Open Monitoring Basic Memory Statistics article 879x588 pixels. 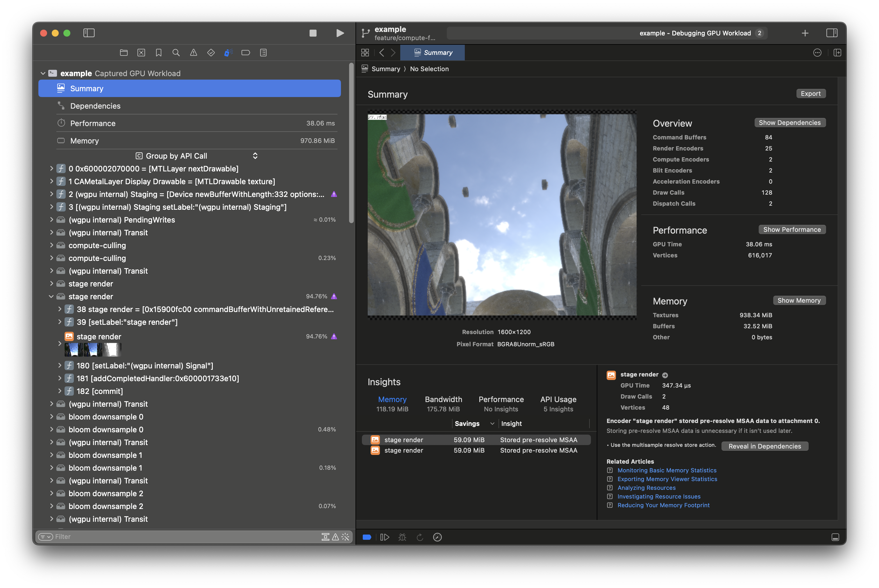pyautogui.click(x=667, y=470)
